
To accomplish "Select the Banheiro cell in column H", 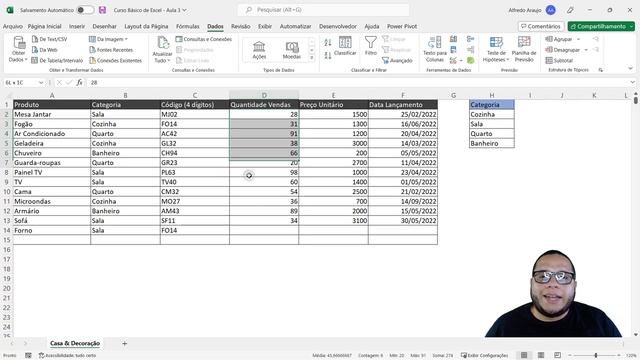I will pos(492,143).
